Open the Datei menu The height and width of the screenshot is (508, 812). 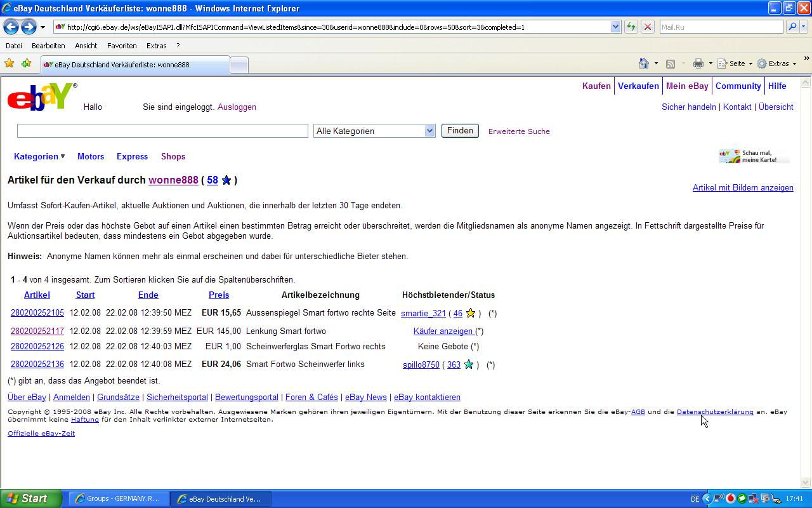tap(14, 46)
